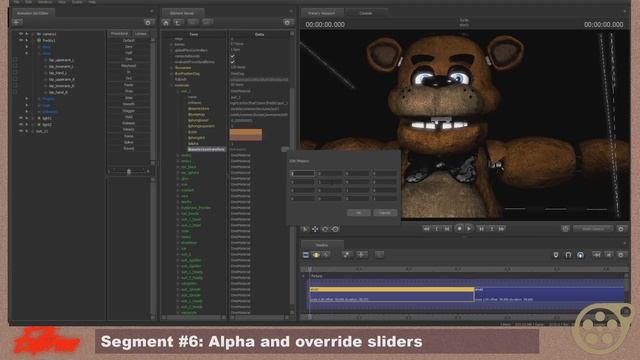Open the timeline gear settings
This screenshot has width=640, height=360.
coord(621,255)
